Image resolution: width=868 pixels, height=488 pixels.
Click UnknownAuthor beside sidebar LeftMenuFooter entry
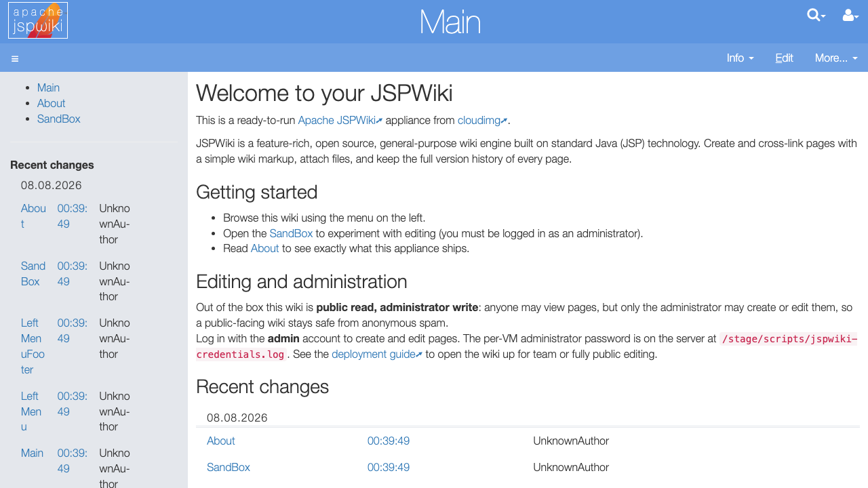pyautogui.click(x=115, y=338)
